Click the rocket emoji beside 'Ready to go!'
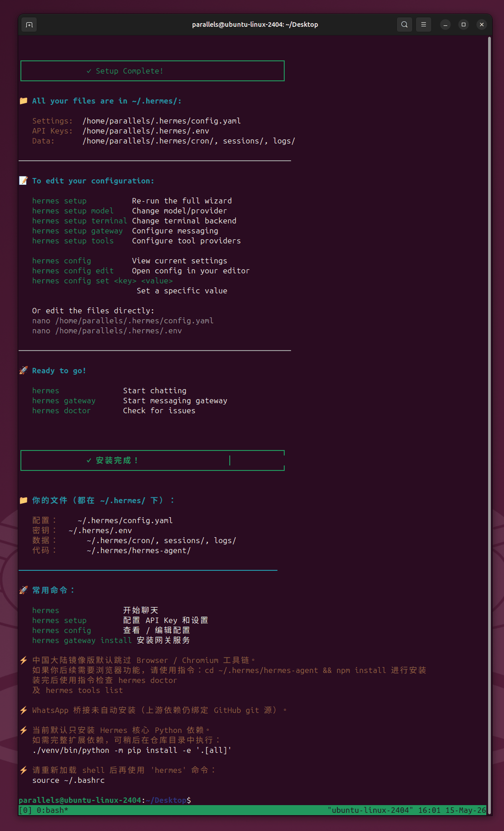This screenshot has width=504, height=831. (24, 371)
